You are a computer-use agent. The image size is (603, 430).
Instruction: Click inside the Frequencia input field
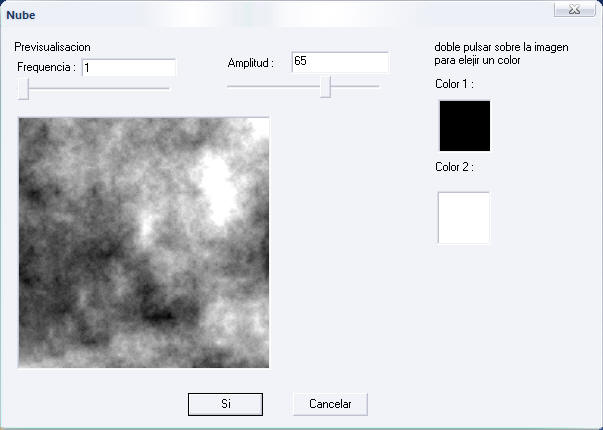pos(129,68)
